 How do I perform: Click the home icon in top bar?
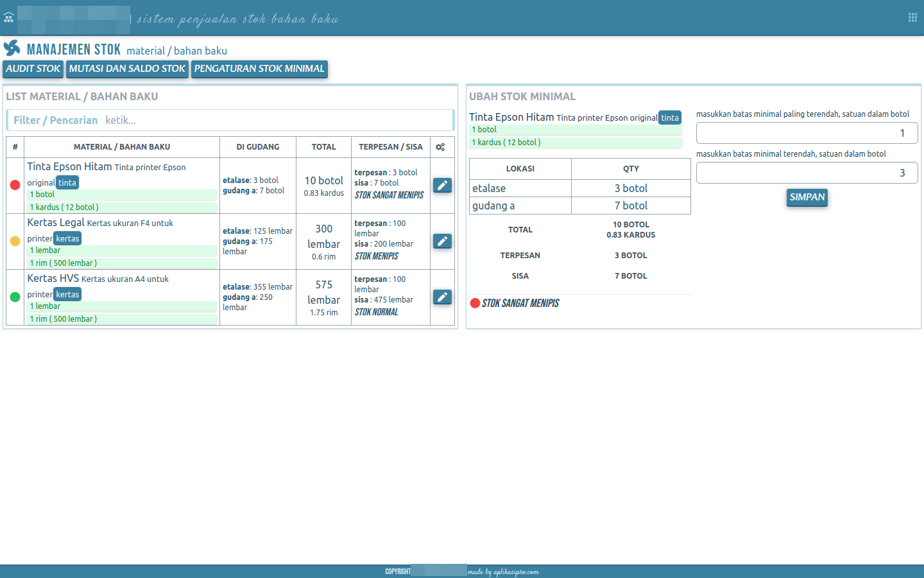coord(8,17)
